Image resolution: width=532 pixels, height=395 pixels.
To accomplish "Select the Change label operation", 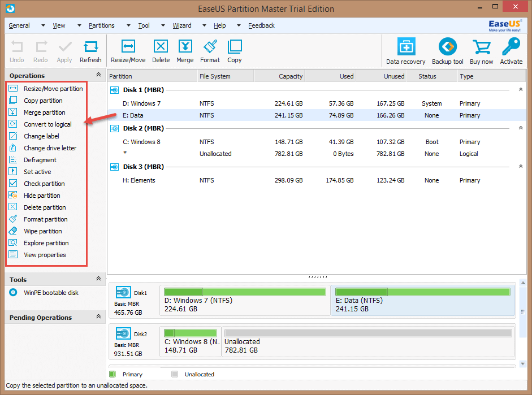I will coord(34,136).
